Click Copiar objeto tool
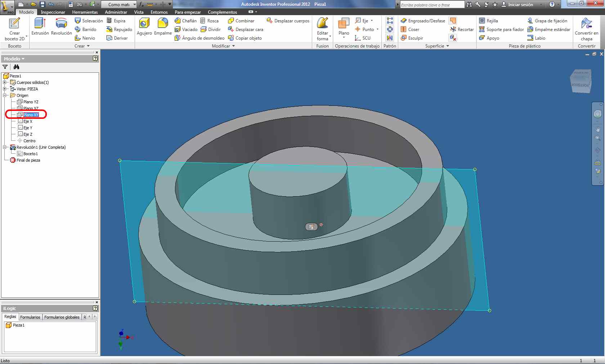The width and height of the screenshot is (605, 364). 245,38
